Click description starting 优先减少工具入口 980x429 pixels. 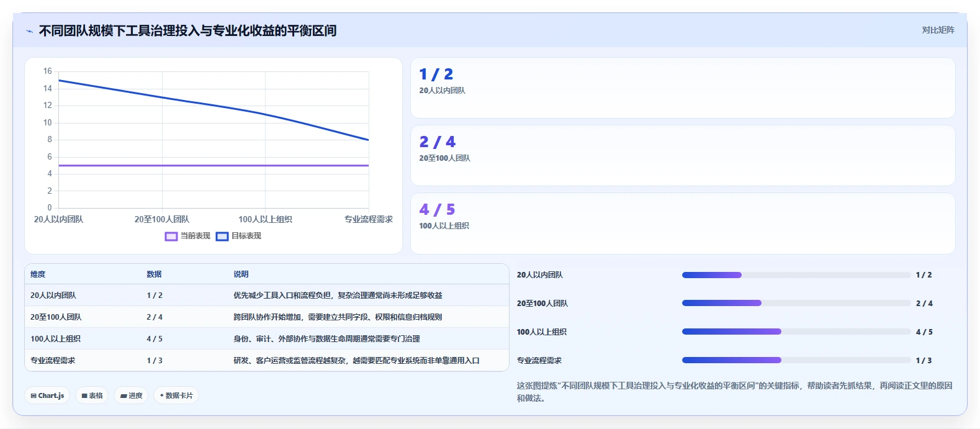click(338, 296)
